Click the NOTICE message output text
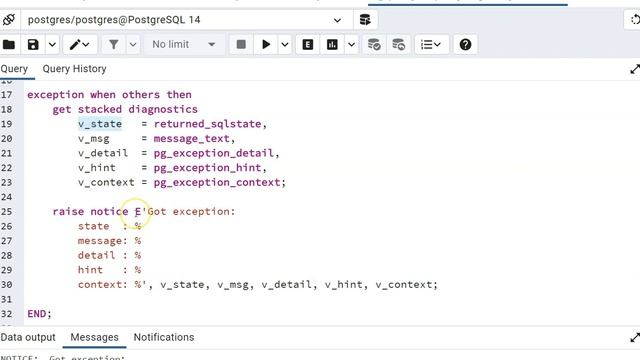Screen dimensions: 640x360 (x=63, y=358)
